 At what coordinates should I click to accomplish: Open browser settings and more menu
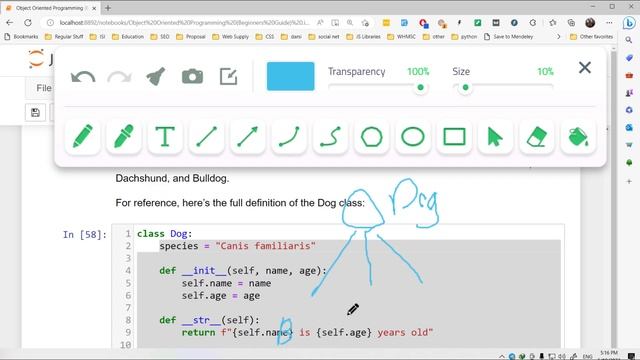(x=609, y=22)
